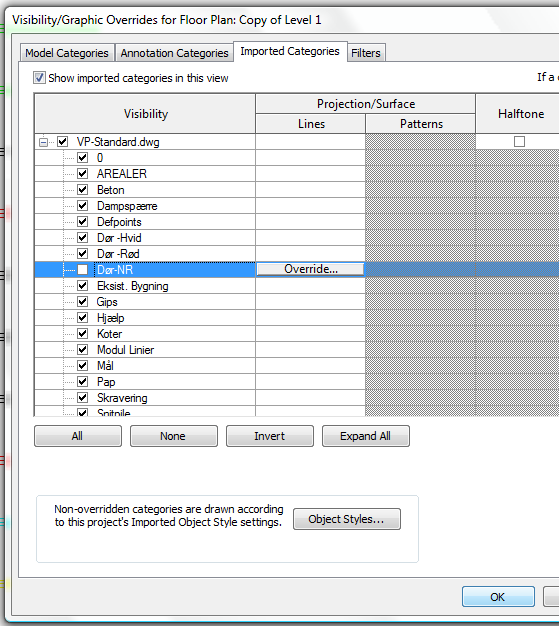Select the Pap layer name
The width and height of the screenshot is (559, 626).
click(x=106, y=382)
